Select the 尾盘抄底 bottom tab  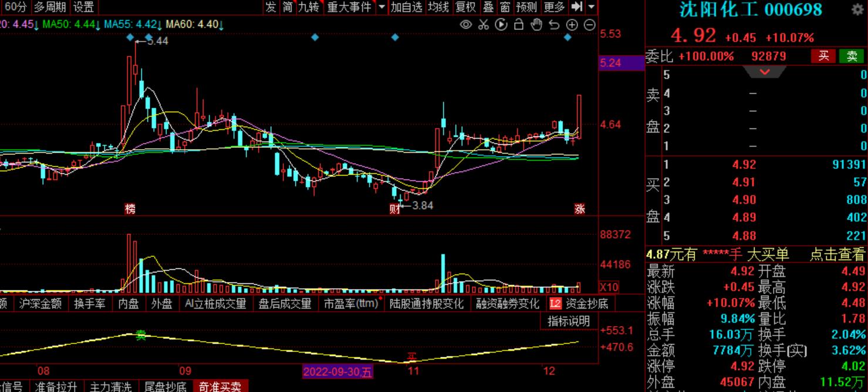pyautogui.click(x=166, y=386)
